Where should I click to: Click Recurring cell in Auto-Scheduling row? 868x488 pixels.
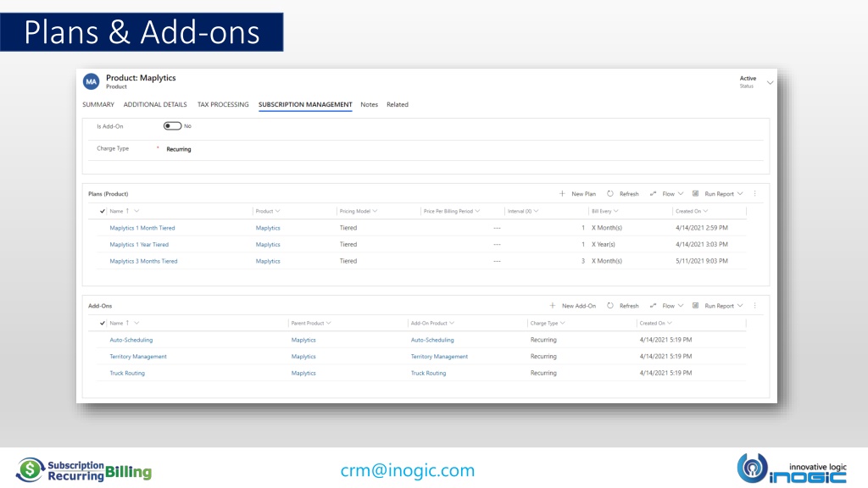(x=543, y=340)
